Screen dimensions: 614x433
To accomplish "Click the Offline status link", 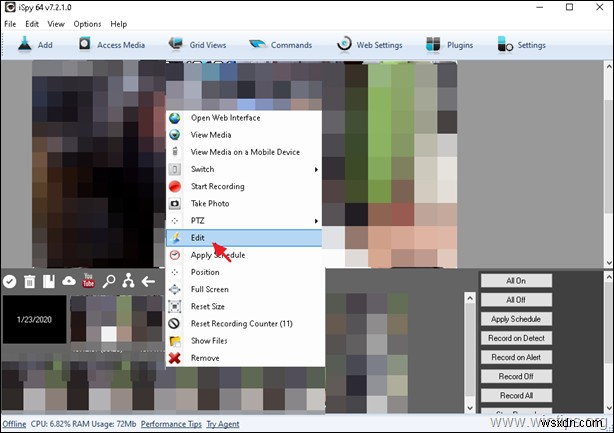I will pos(14,424).
